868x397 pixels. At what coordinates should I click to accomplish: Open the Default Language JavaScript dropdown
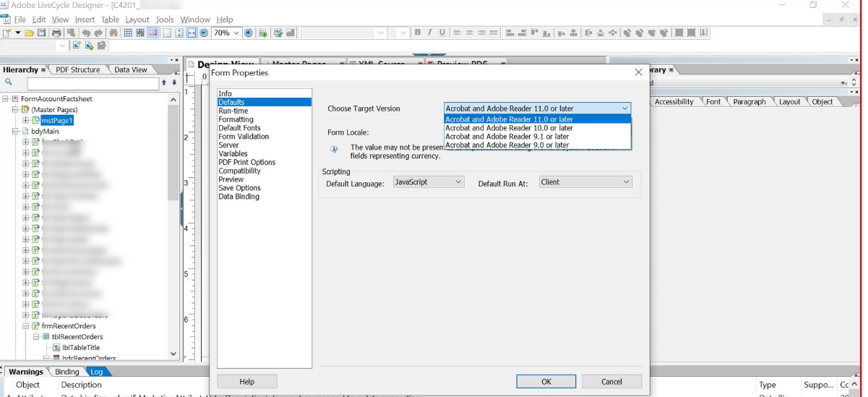(x=429, y=182)
